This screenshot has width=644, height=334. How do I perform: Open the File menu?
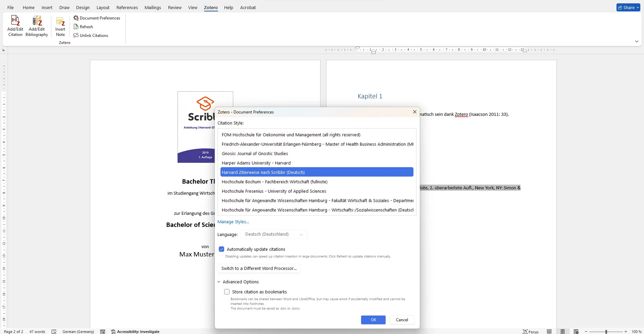(x=10, y=7)
